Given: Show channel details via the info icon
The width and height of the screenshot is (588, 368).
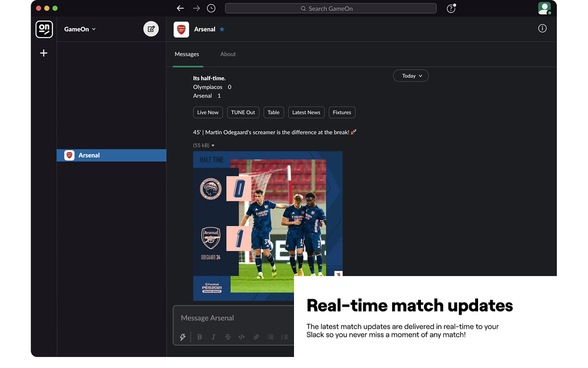Looking at the screenshot, I should [542, 28].
